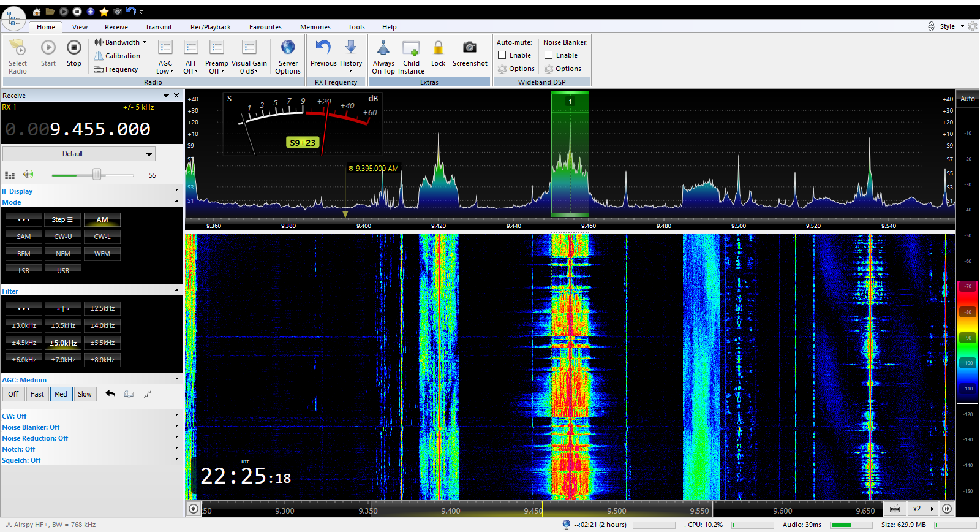Go to Previous RX frequency
This screenshot has width=980, height=532.
[x=323, y=48]
